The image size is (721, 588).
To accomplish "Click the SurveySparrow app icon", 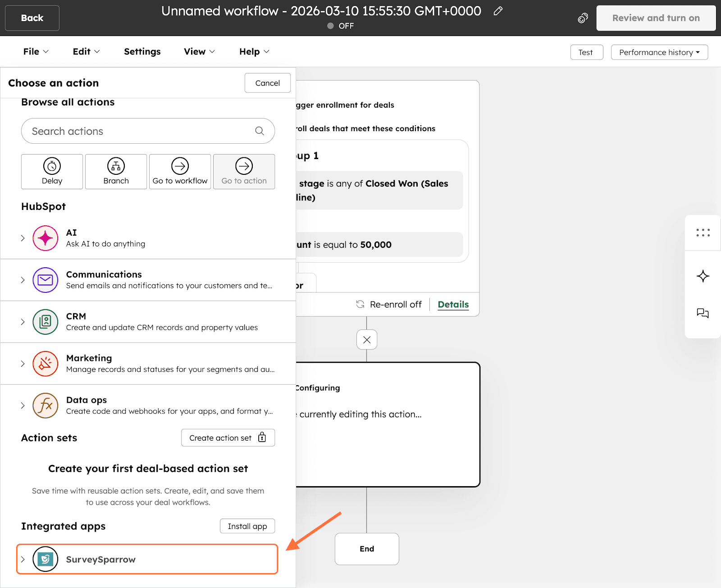I will tap(46, 559).
